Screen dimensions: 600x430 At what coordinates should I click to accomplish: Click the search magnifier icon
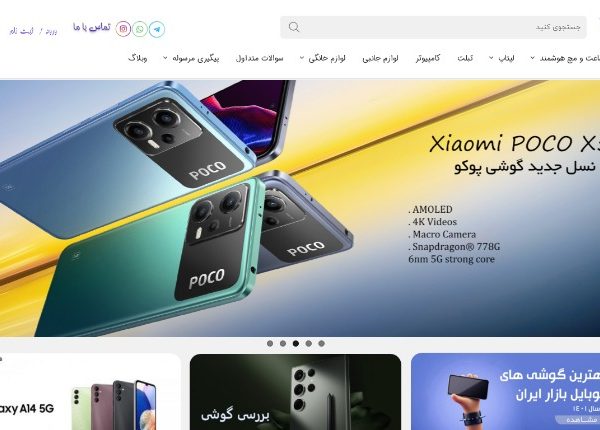tap(294, 27)
